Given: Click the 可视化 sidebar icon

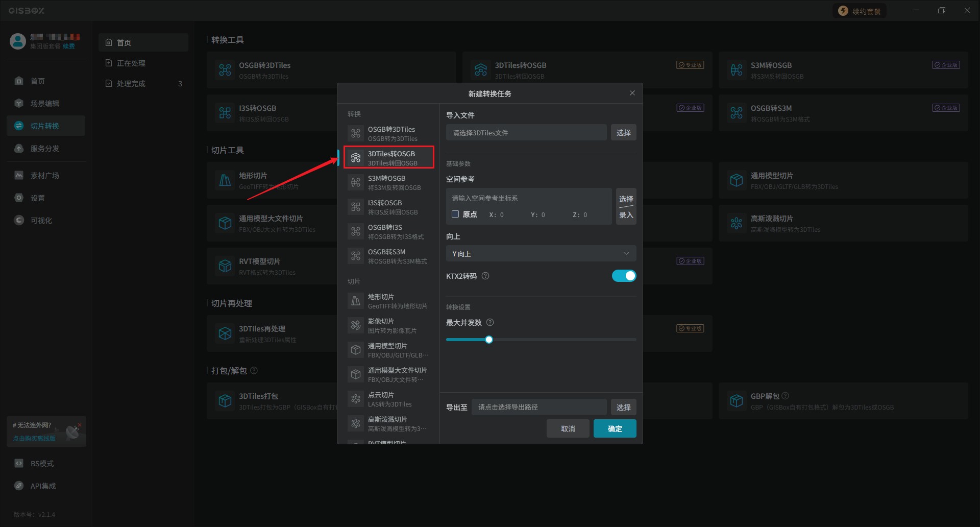Looking at the screenshot, I should (19, 221).
